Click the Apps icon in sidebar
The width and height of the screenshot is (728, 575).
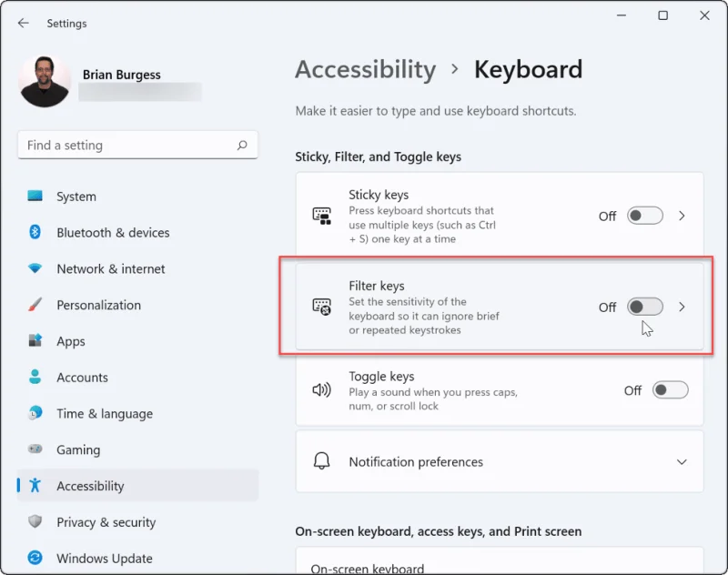35,340
